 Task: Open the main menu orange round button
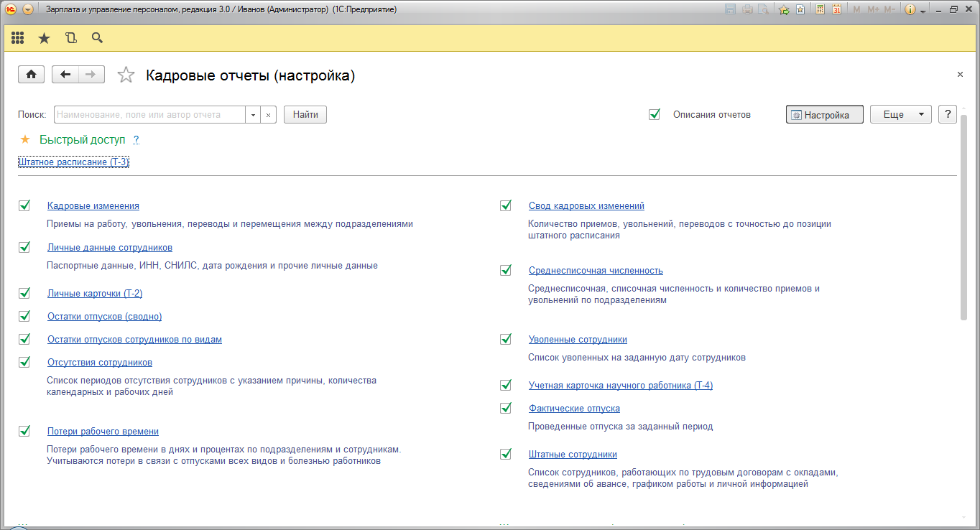tap(27, 9)
